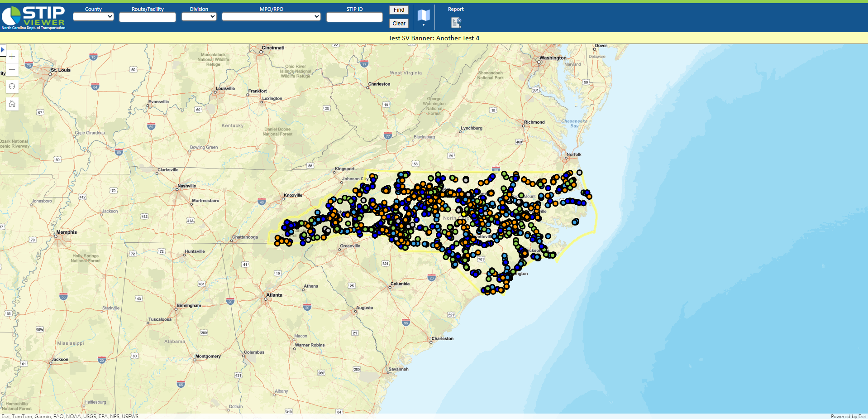Click the Memphis map label

(x=67, y=232)
